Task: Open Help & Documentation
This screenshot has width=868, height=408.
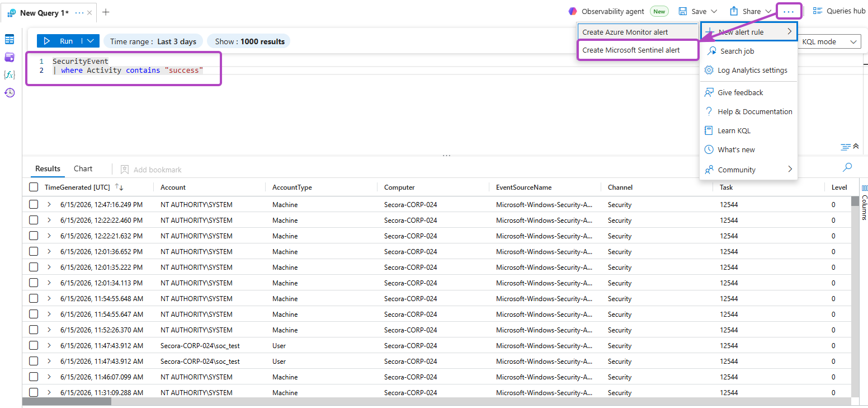Action: point(749,111)
